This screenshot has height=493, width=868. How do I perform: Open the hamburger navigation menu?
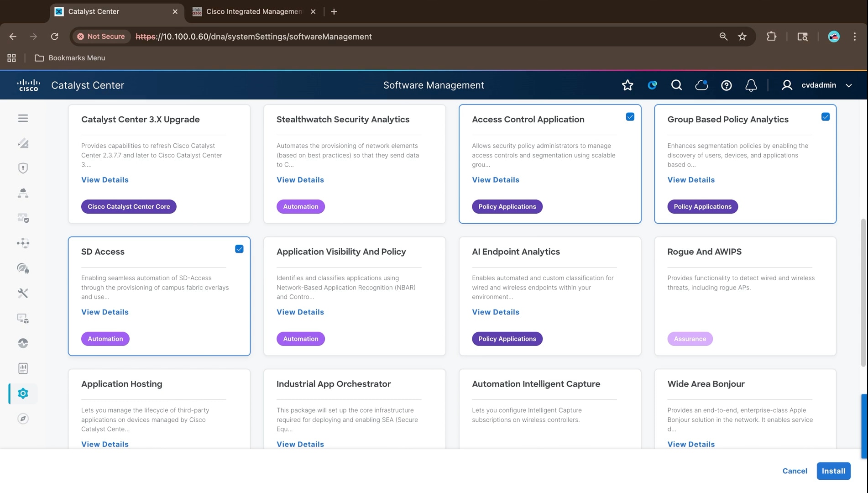(x=23, y=118)
